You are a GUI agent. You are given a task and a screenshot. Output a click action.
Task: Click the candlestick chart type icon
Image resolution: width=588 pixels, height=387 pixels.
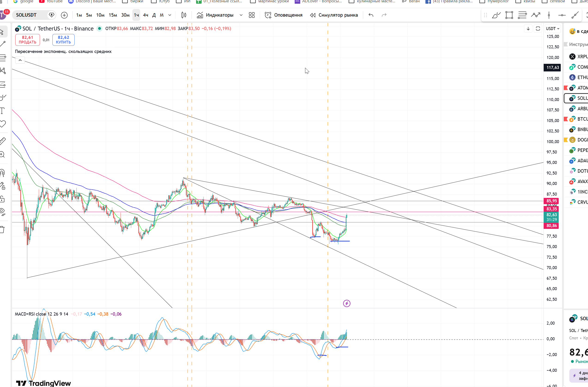(x=184, y=15)
